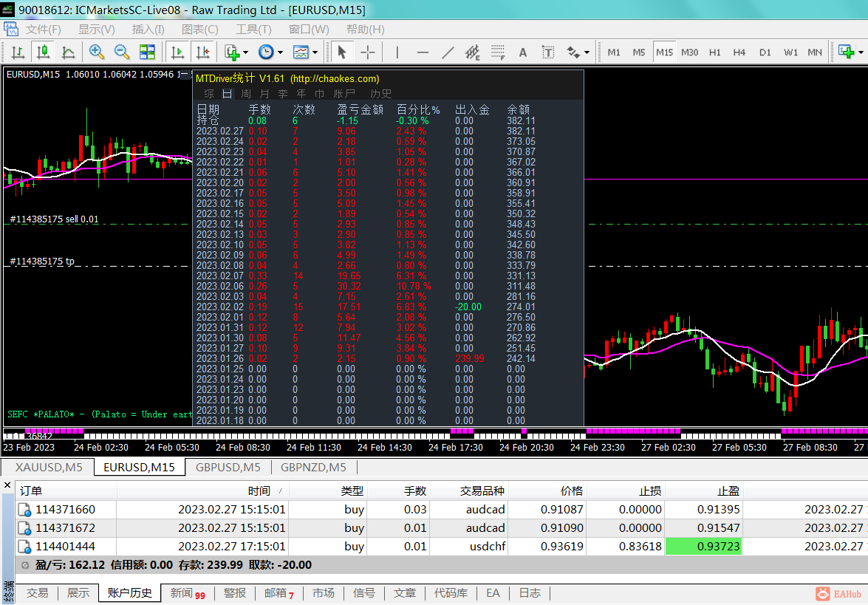Expand the templates dropdown arrow

[x=315, y=52]
